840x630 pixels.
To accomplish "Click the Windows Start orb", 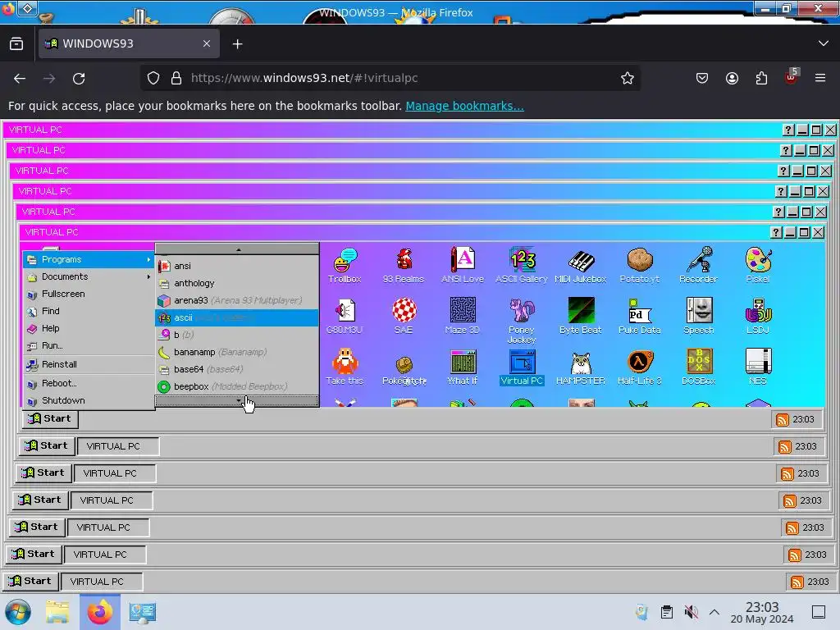I will coord(18,612).
